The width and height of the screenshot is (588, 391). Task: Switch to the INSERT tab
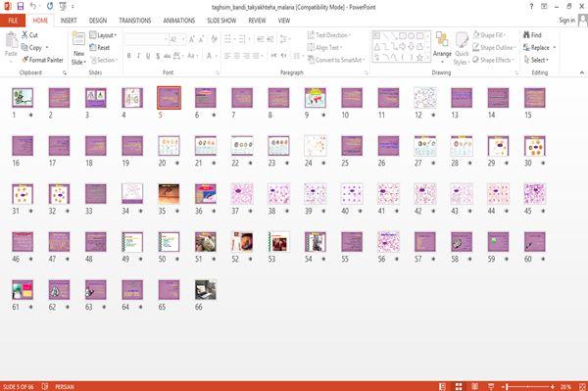coord(69,21)
